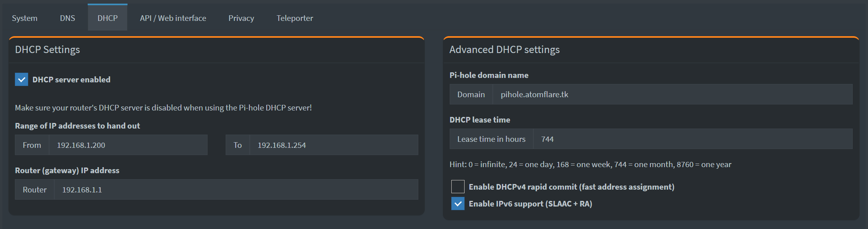The width and height of the screenshot is (868, 229).
Task: Select the DHCP tab
Action: 107,18
